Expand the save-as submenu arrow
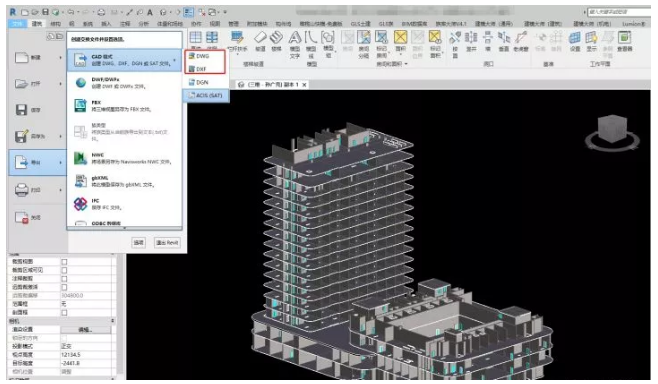 point(60,136)
